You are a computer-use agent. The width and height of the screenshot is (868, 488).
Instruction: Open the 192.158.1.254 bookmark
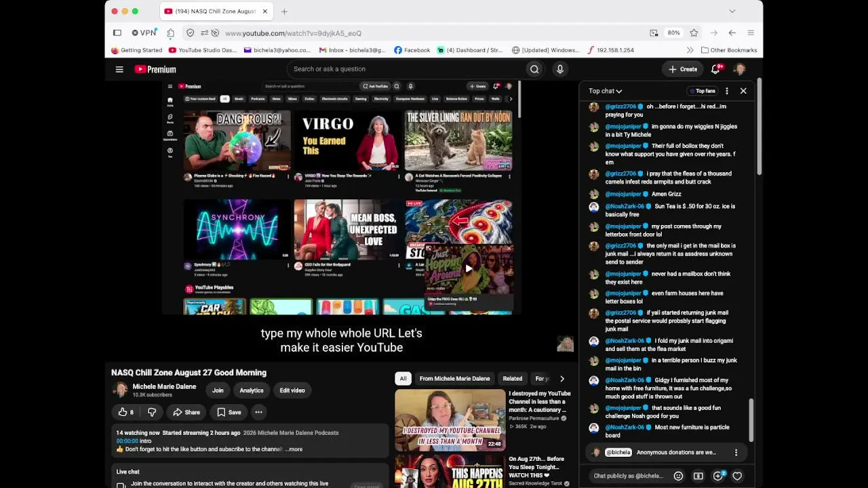point(610,50)
